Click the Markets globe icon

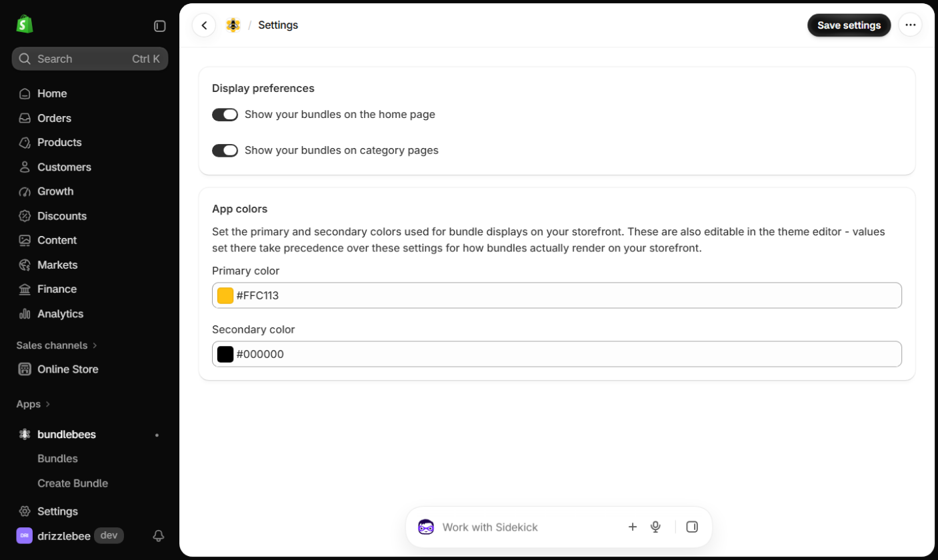(25, 265)
